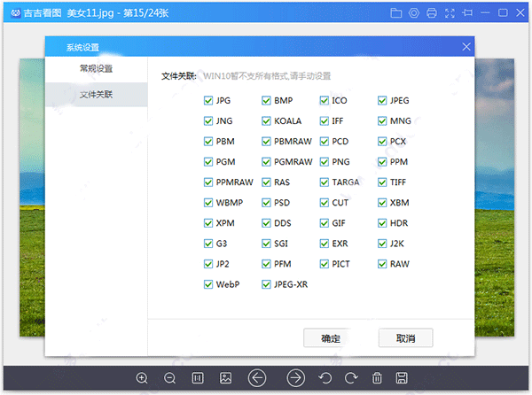This screenshot has width=532, height=395.
Task: Toggle HDR checkbox
Action: 382,223
